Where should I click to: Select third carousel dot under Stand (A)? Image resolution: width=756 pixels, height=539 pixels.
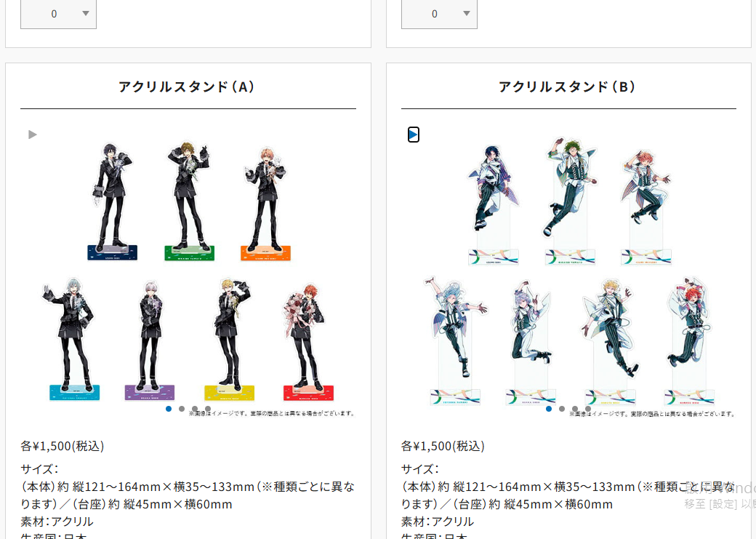pyautogui.click(x=195, y=409)
